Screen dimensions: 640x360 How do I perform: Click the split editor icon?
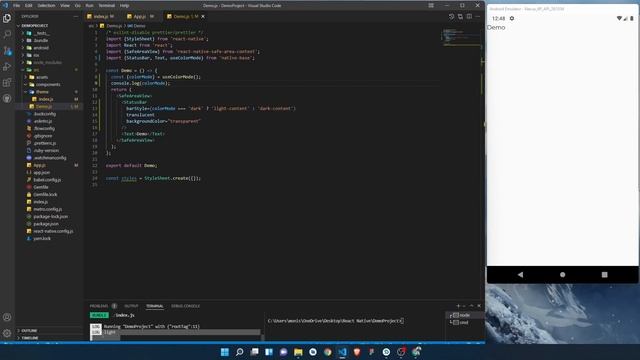click(x=469, y=16)
